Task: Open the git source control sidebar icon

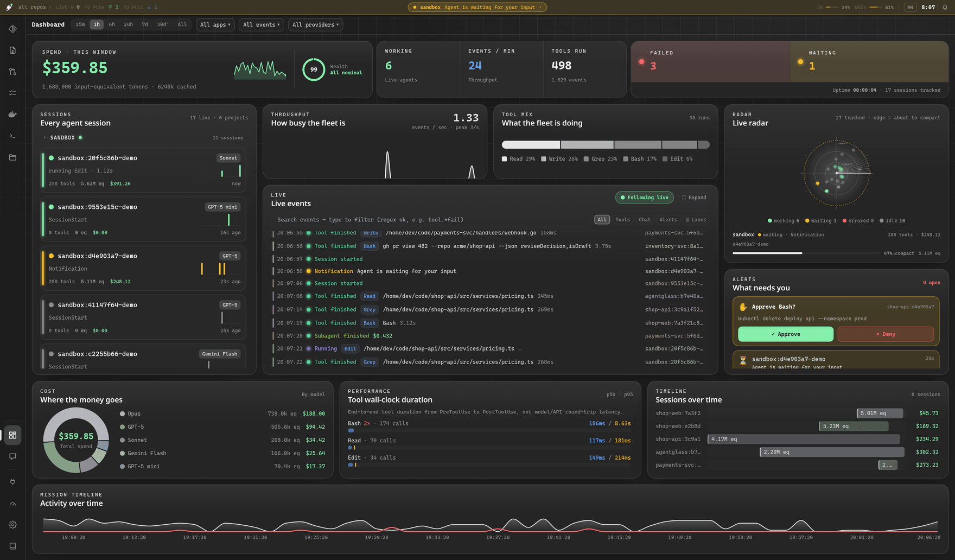Action: point(12,29)
